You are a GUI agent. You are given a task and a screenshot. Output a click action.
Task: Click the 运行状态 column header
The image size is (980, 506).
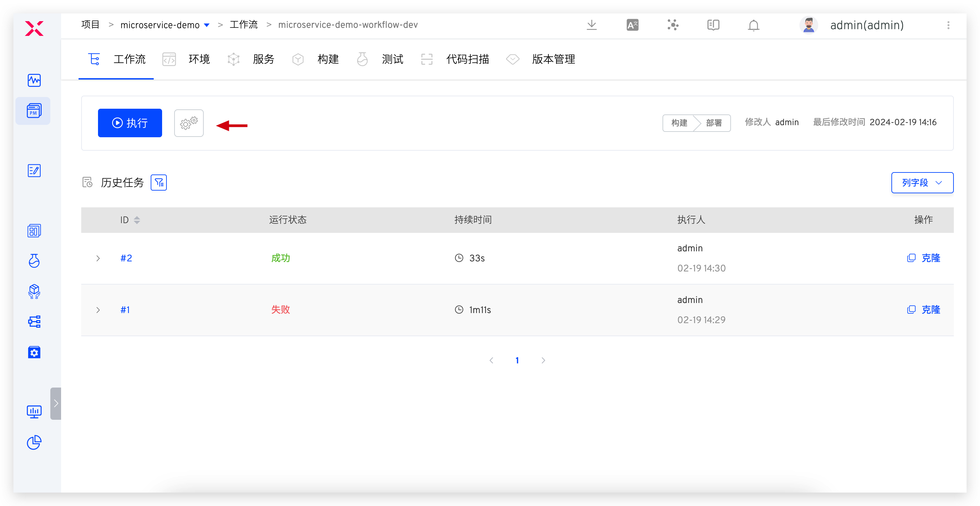288,220
